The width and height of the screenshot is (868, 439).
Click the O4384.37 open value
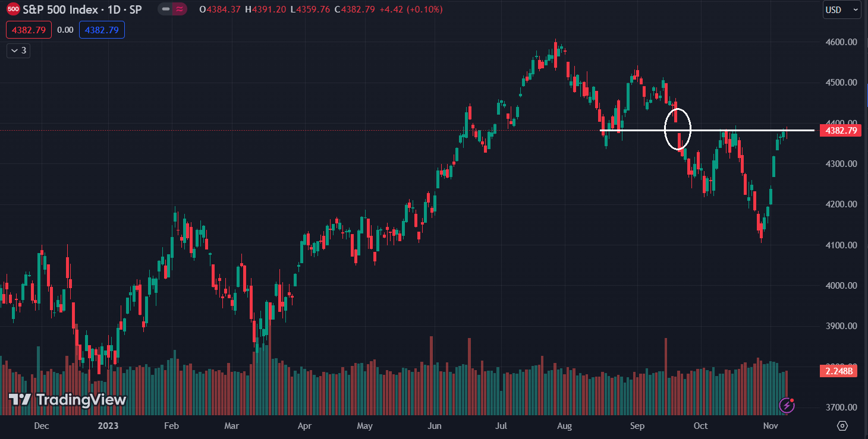221,10
